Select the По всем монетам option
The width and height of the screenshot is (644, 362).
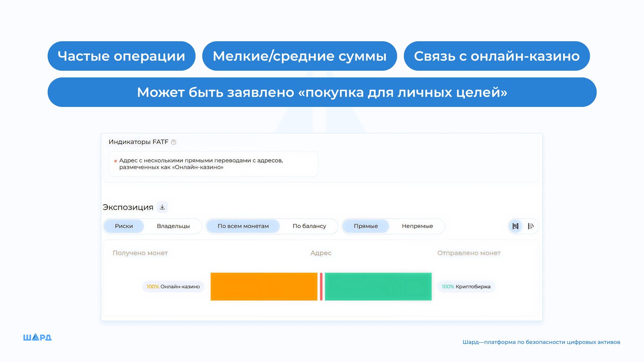243,226
